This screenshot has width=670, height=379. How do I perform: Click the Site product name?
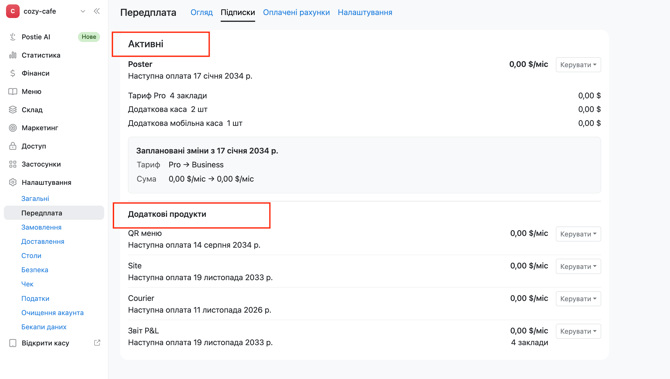135,266
